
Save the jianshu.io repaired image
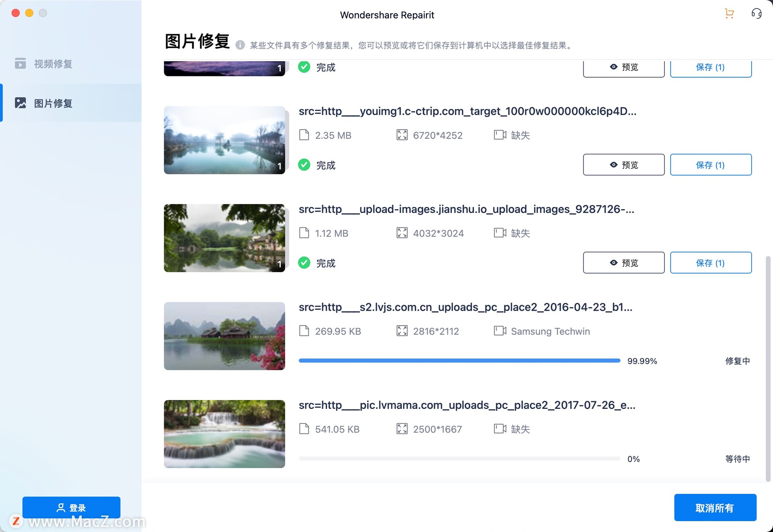(x=710, y=263)
